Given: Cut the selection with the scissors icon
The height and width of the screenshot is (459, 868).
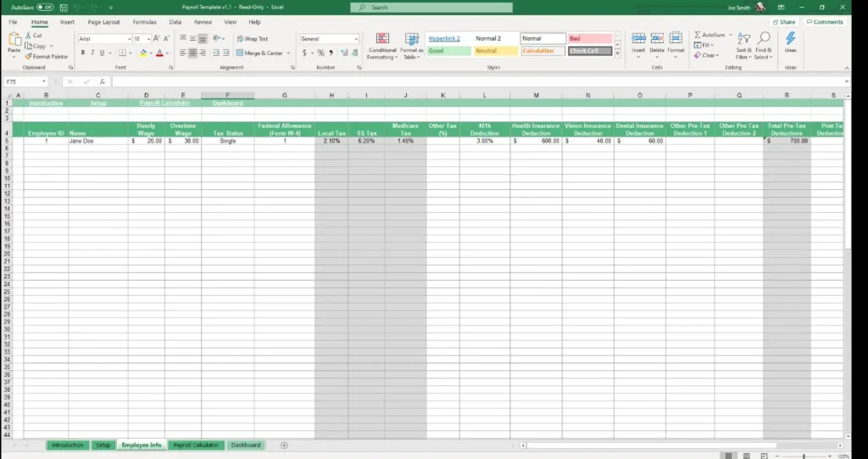Looking at the screenshot, I should 33,36.
